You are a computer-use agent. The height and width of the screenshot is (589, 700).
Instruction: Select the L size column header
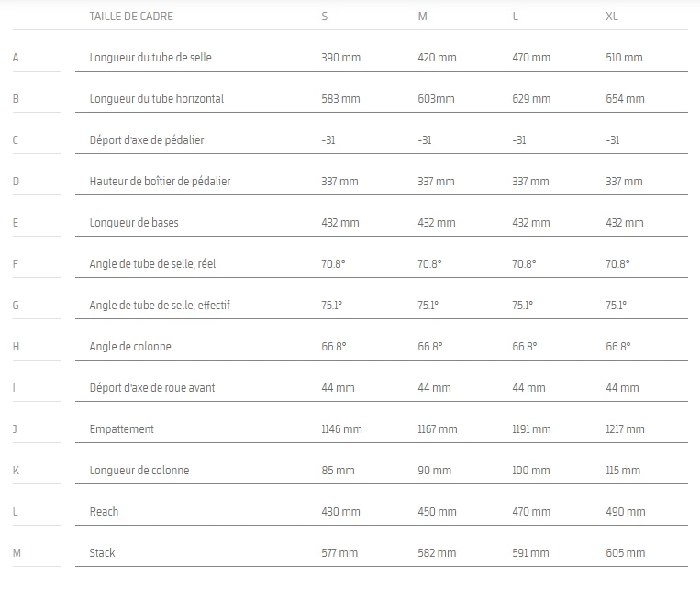[516, 17]
